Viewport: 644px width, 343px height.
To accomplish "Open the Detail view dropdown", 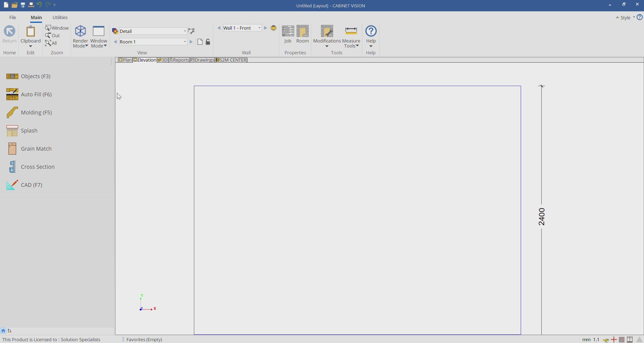I will (185, 31).
